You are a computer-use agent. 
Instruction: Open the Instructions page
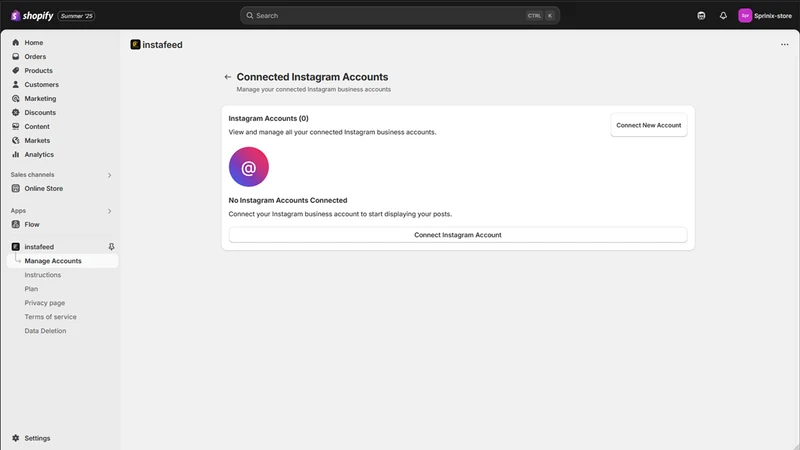click(x=43, y=275)
